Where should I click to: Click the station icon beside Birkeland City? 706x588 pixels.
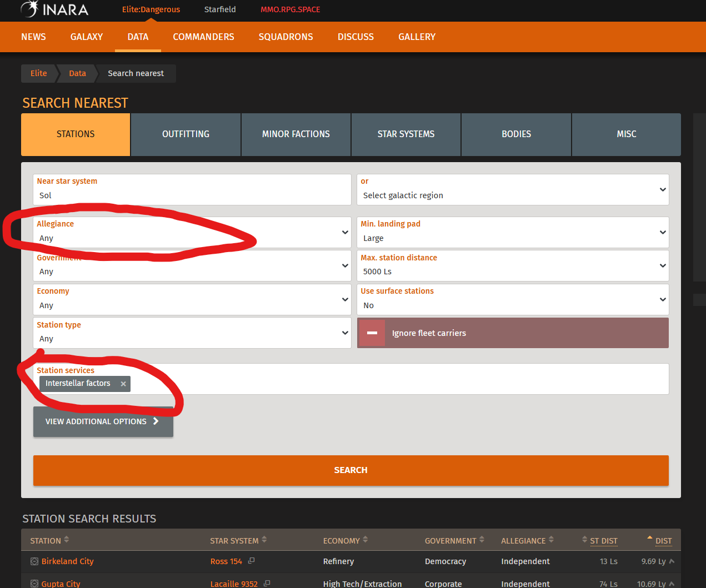tap(34, 561)
